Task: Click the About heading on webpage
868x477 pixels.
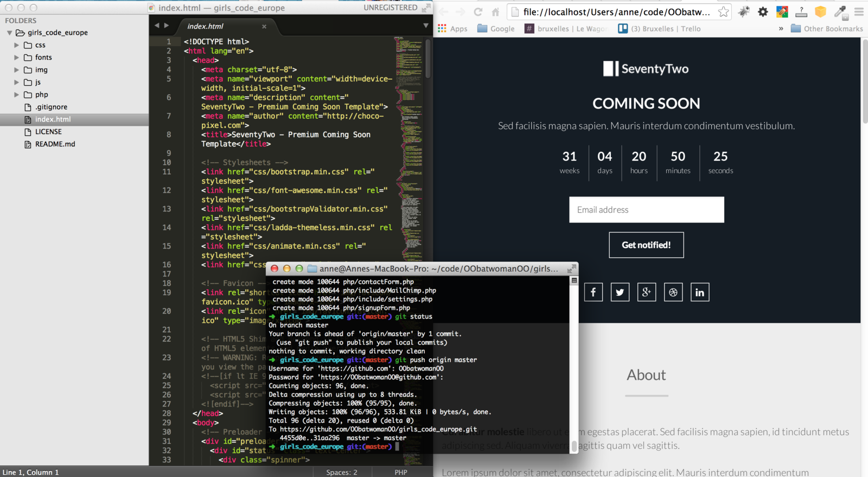Action: pyautogui.click(x=646, y=375)
